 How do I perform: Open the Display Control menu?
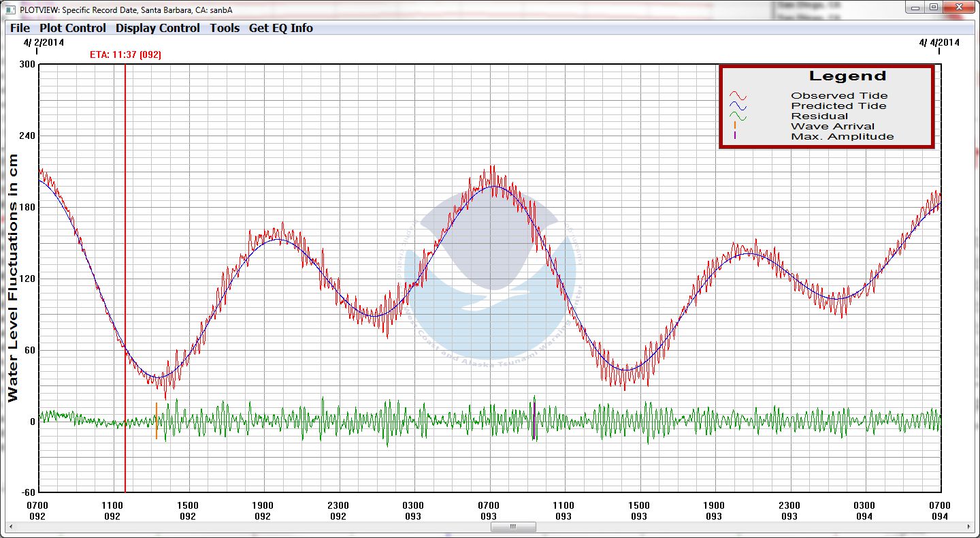[158, 28]
